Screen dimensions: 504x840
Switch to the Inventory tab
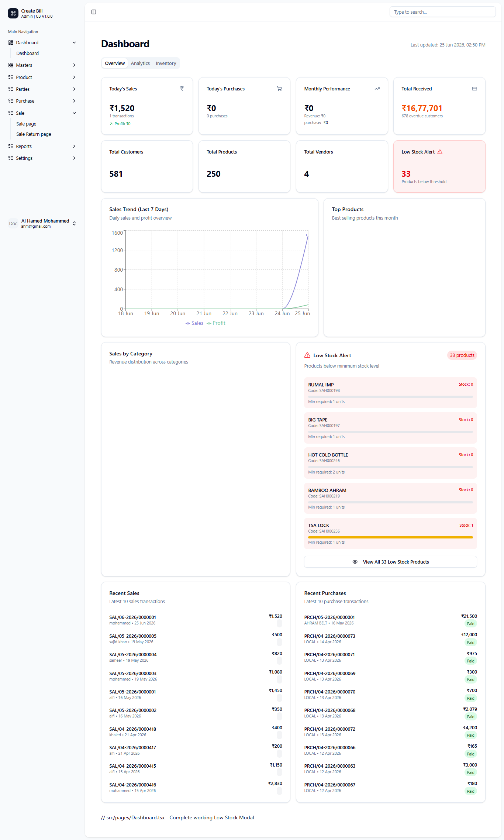click(166, 63)
